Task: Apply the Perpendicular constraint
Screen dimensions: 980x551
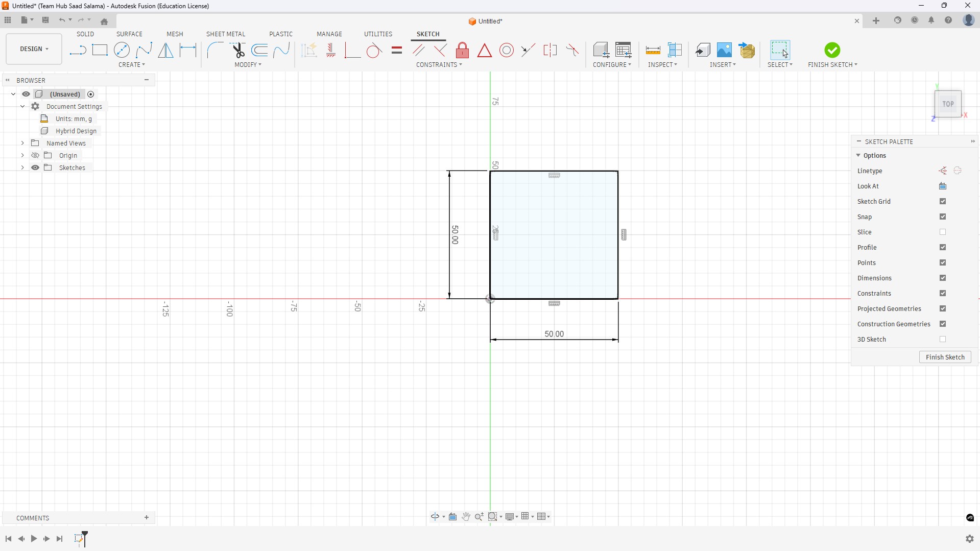Action: pos(440,50)
